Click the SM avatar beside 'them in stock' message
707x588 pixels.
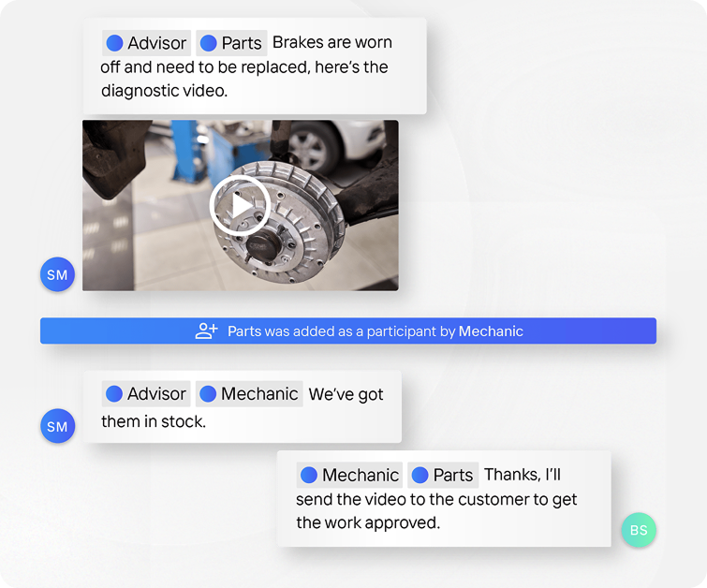[x=57, y=426]
